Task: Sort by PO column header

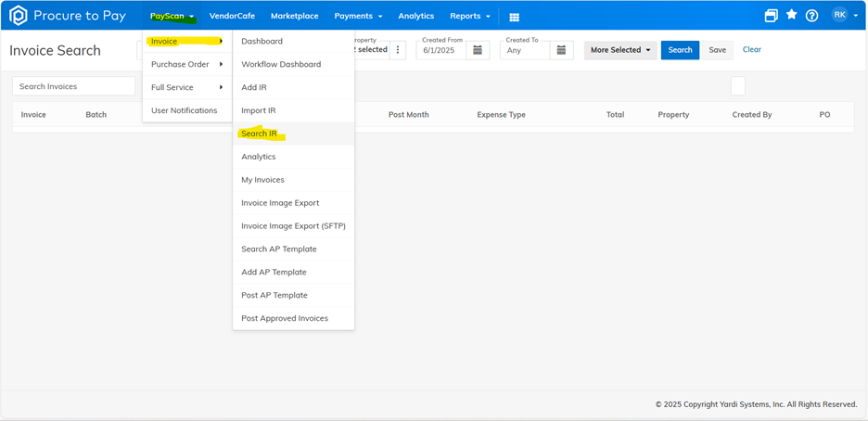Action: tap(824, 114)
